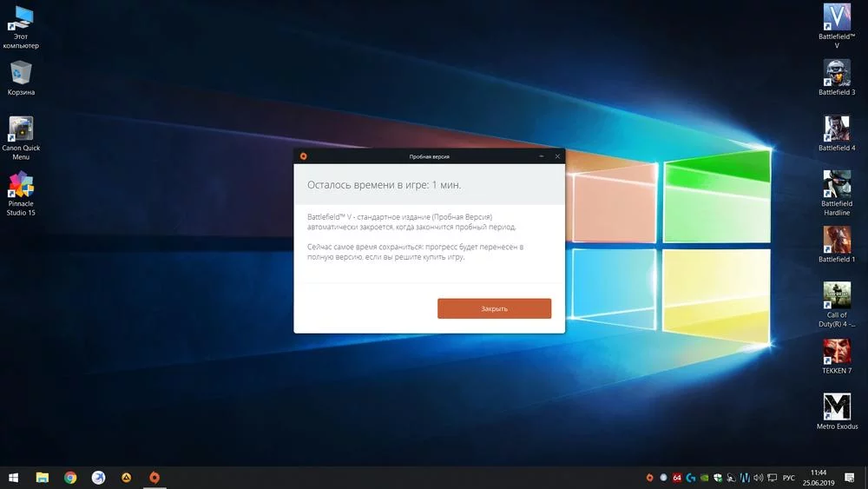Minimize the Пробная версия dialog
This screenshot has width=868, height=489.
542,156
